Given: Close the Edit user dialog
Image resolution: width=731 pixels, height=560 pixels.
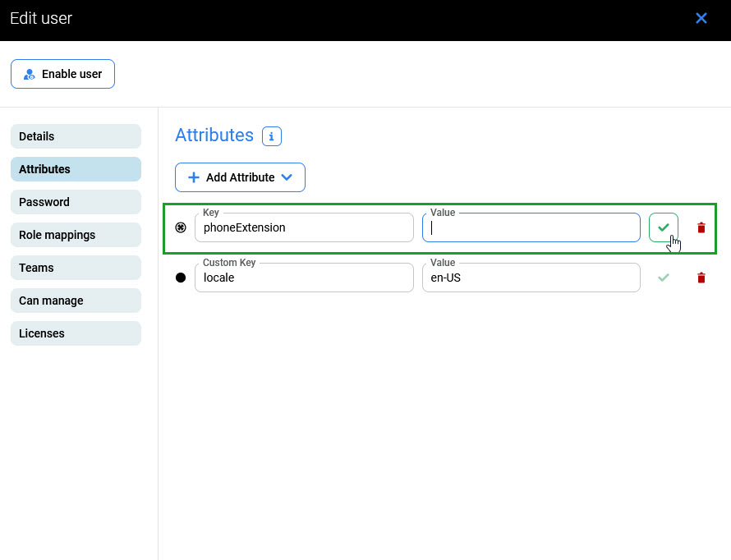Looking at the screenshot, I should [701, 18].
